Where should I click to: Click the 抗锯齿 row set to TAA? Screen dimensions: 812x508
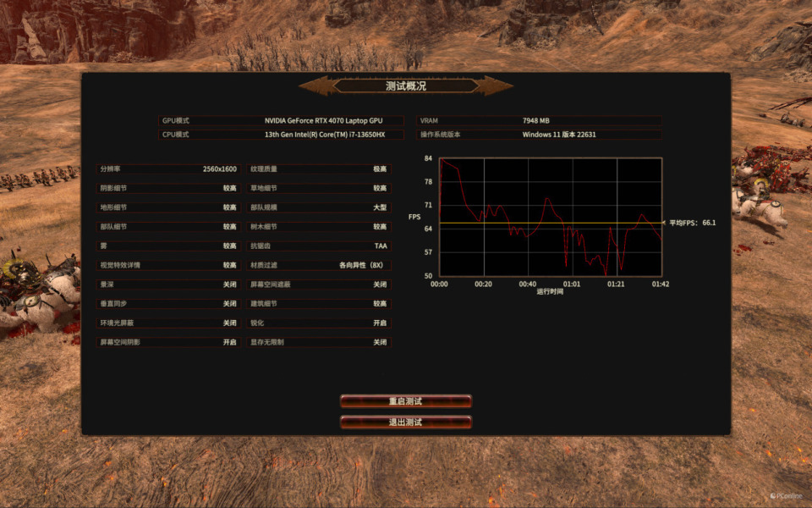point(319,246)
